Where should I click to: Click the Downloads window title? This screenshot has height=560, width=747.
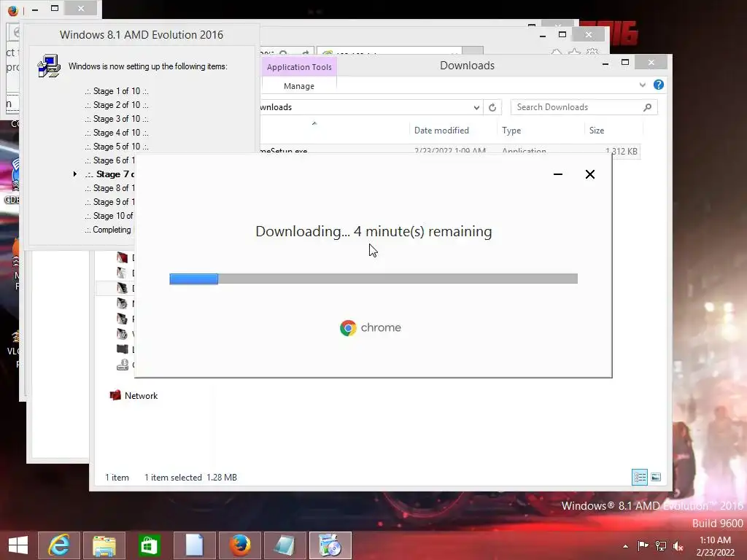(468, 66)
